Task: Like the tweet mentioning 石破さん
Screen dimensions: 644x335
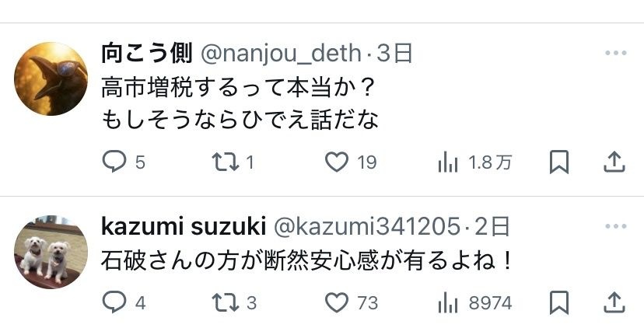Action: coord(336,301)
